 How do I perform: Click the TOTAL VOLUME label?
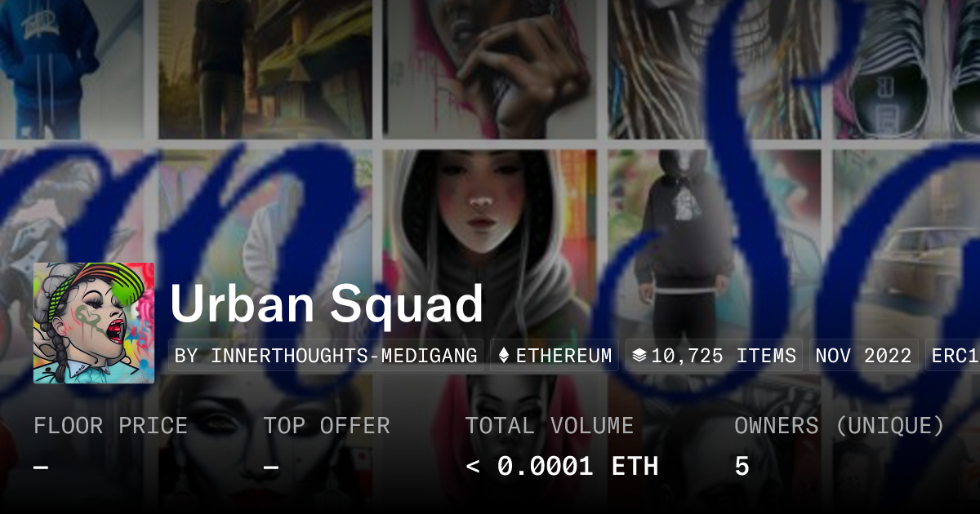pyautogui.click(x=549, y=426)
